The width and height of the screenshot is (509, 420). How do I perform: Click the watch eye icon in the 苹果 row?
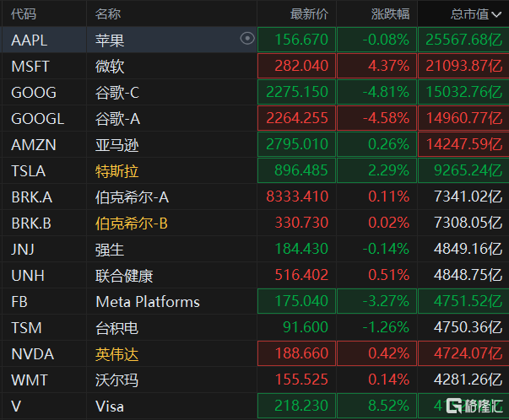[x=247, y=39]
